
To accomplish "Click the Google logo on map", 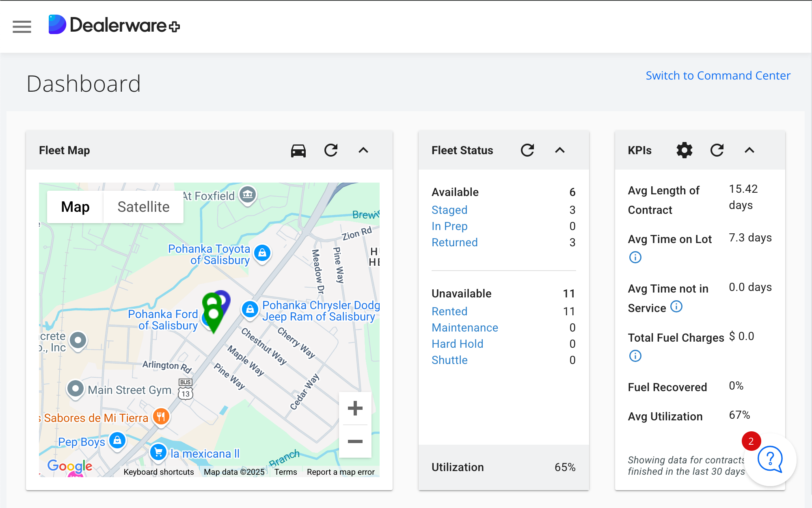I will (70, 466).
